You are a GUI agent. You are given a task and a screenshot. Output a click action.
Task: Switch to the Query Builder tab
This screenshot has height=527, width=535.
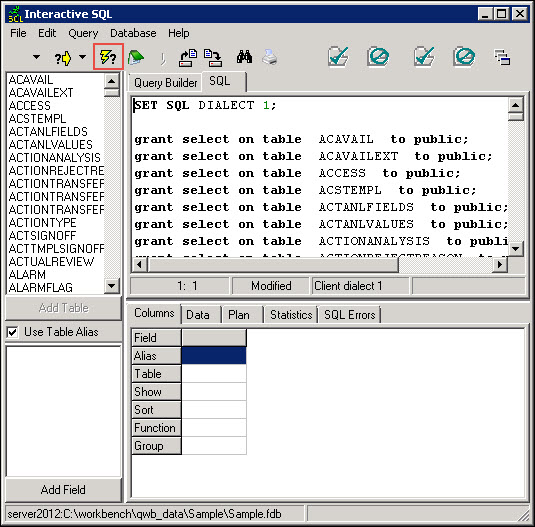click(x=165, y=83)
